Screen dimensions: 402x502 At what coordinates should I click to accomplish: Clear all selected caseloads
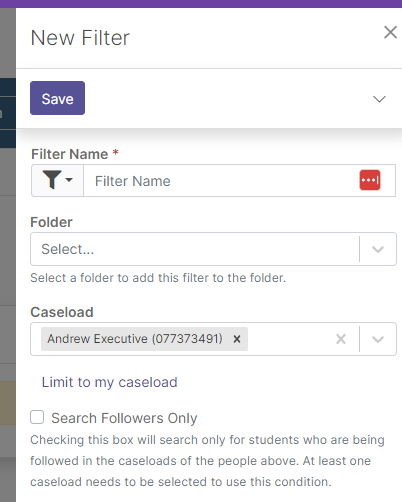pos(341,339)
